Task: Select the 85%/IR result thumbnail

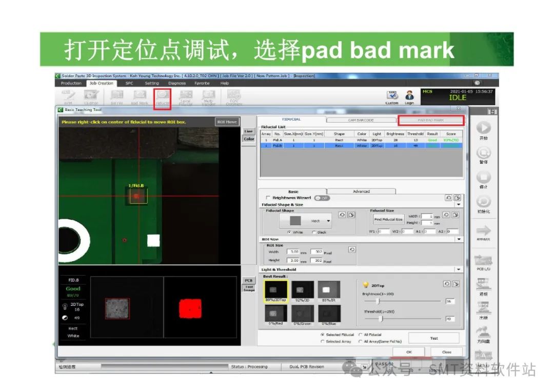Action: pos(329,291)
